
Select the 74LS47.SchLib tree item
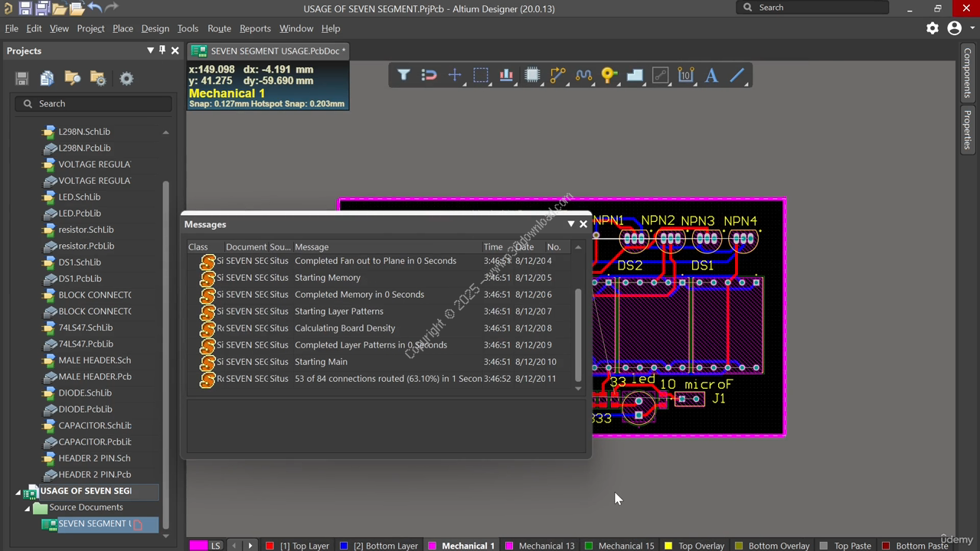click(85, 328)
